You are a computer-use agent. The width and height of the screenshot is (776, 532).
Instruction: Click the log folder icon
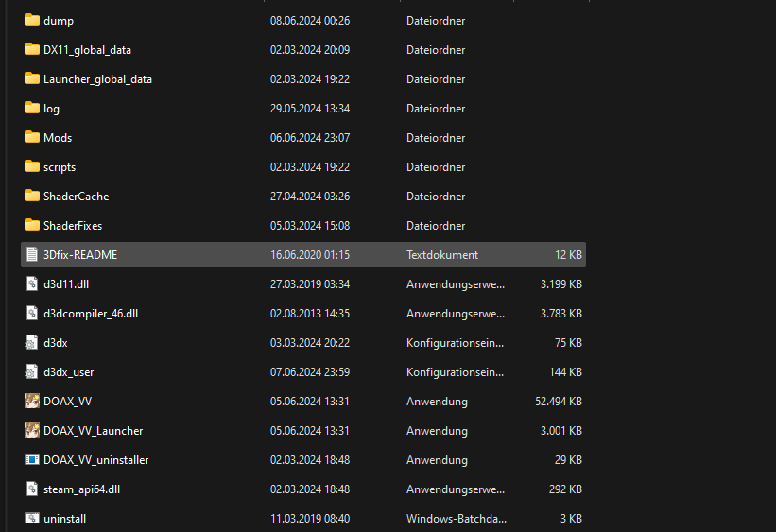[x=32, y=108]
